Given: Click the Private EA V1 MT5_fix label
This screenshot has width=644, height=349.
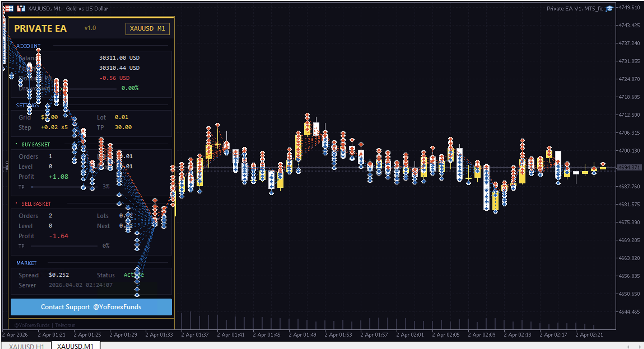Looking at the screenshot, I should coord(574,9).
